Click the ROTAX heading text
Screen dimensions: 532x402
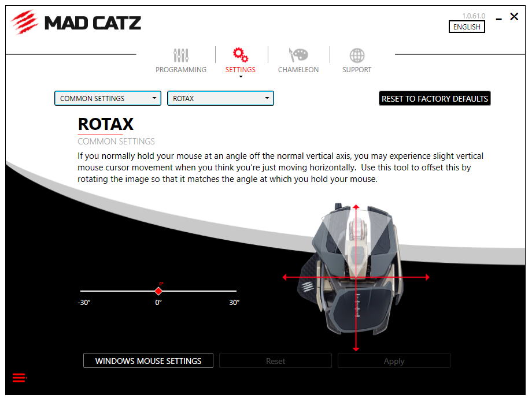pos(106,124)
